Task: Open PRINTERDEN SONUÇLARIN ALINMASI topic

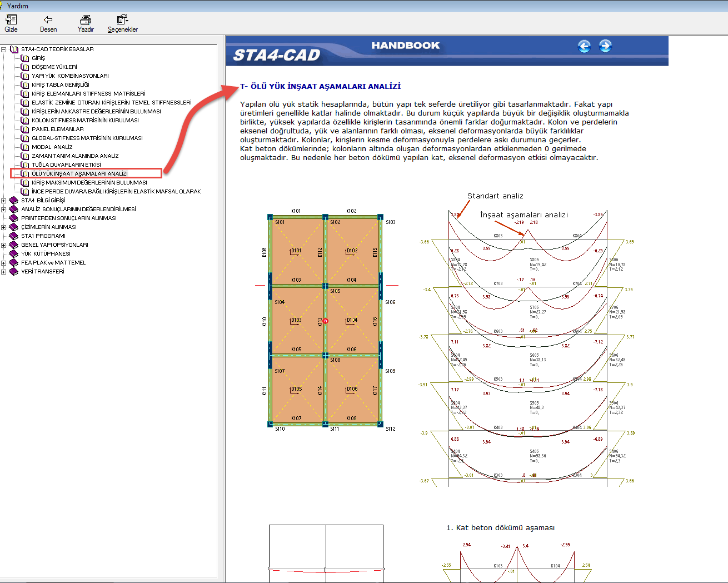Action: pos(69,218)
